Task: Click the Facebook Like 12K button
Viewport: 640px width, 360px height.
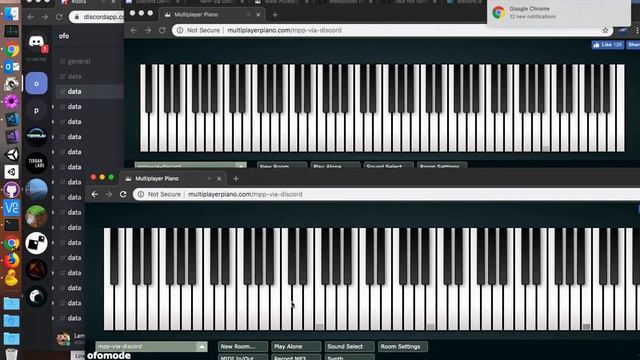Action: 607,44
